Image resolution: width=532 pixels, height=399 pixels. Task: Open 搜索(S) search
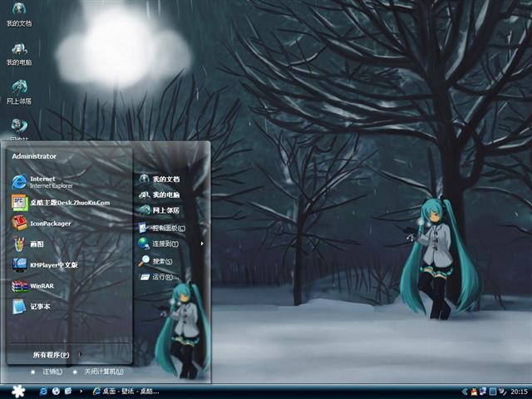click(155, 261)
